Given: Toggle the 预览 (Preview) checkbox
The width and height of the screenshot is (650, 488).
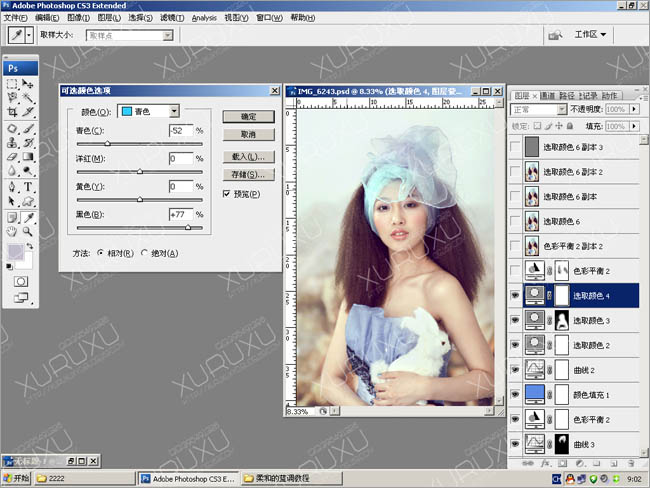Looking at the screenshot, I should pos(227,194).
